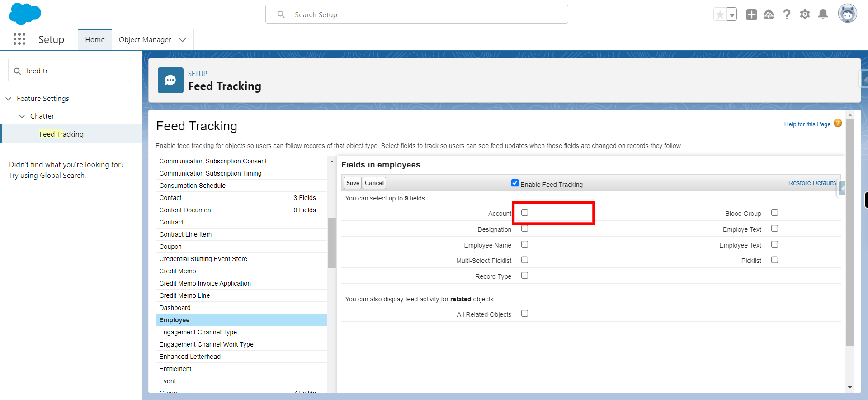Check the Multi-Select Picklist checkbox
868x400 pixels.
(524, 260)
